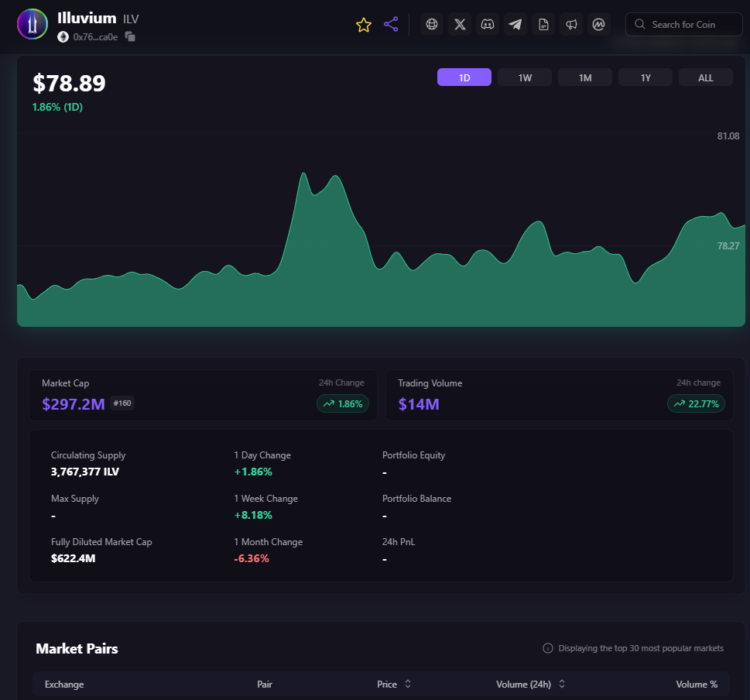Switch chart to 1W timeframe
Image resolution: width=750 pixels, height=700 pixels.
525,77
